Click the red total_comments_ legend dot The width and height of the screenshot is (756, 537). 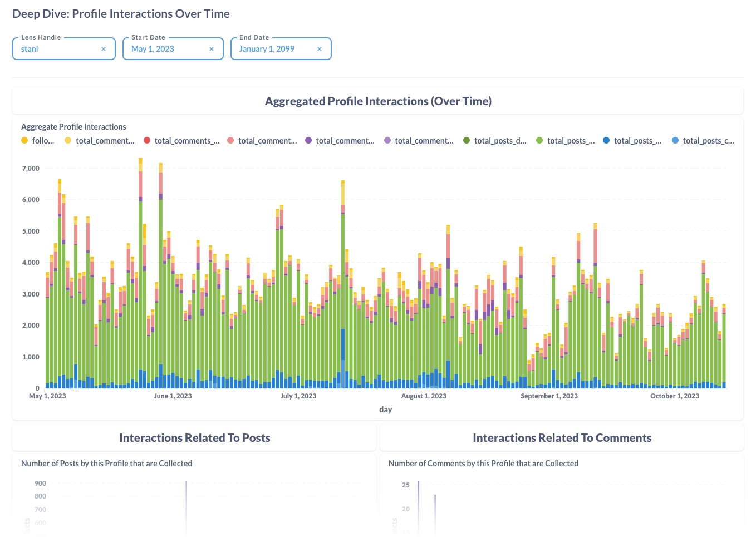(x=147, y=141)
